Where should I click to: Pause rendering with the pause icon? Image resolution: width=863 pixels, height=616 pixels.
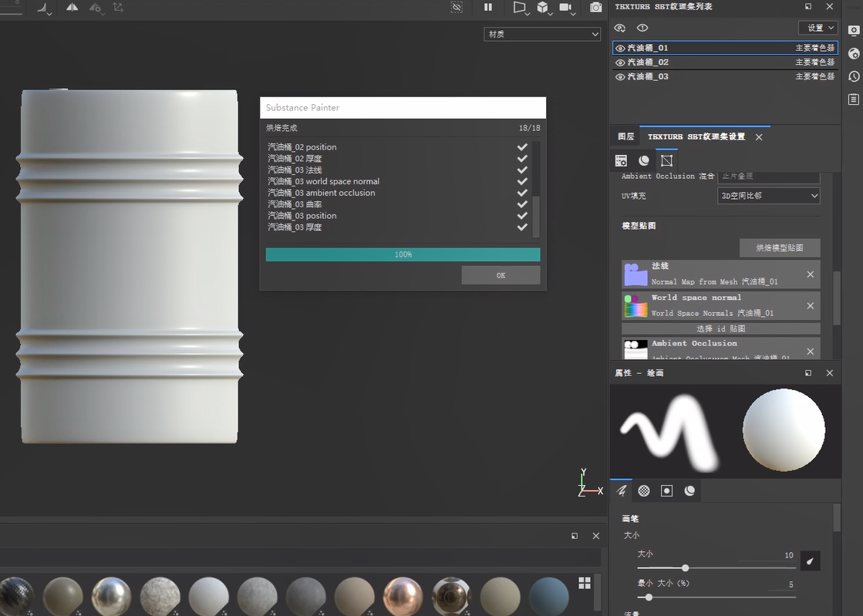point(488,7)
